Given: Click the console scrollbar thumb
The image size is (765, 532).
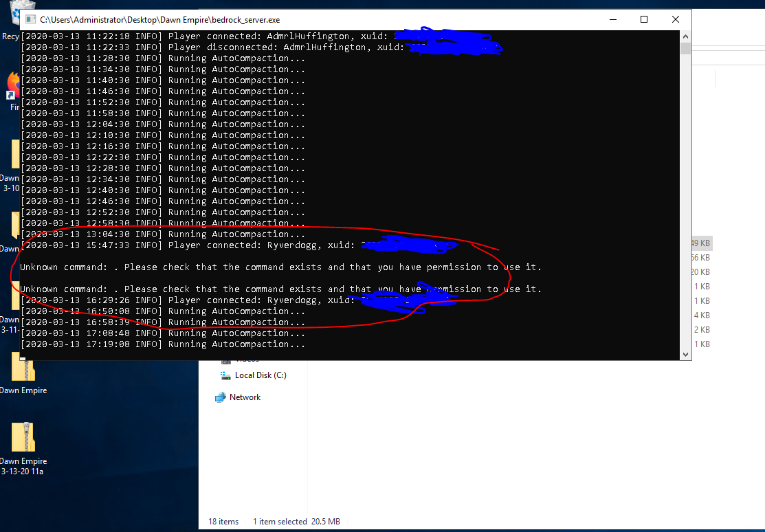Looking at the screenshot, I should click(685, 48).
